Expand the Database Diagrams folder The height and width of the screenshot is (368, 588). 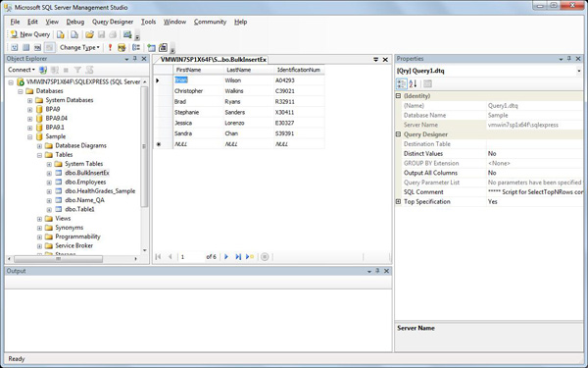pyautogui.click(x=39, y=145)
